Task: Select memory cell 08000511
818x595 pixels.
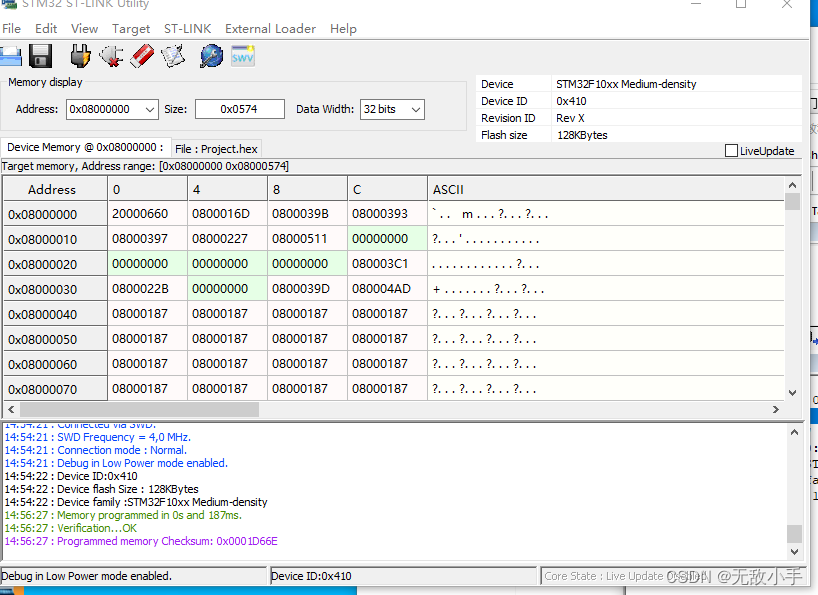Action: (307, 239)
